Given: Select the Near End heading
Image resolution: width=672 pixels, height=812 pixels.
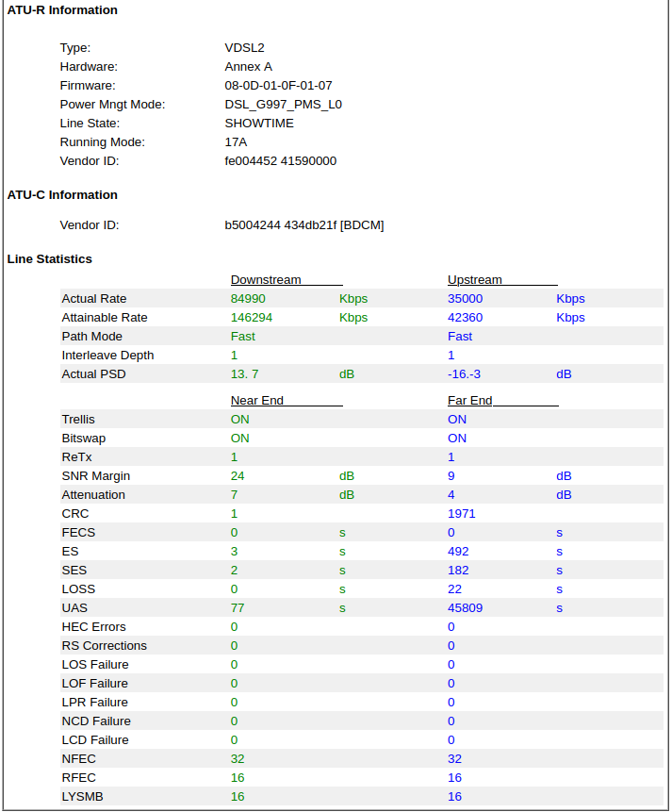Looking at the screenshot, I should (256, 400).
